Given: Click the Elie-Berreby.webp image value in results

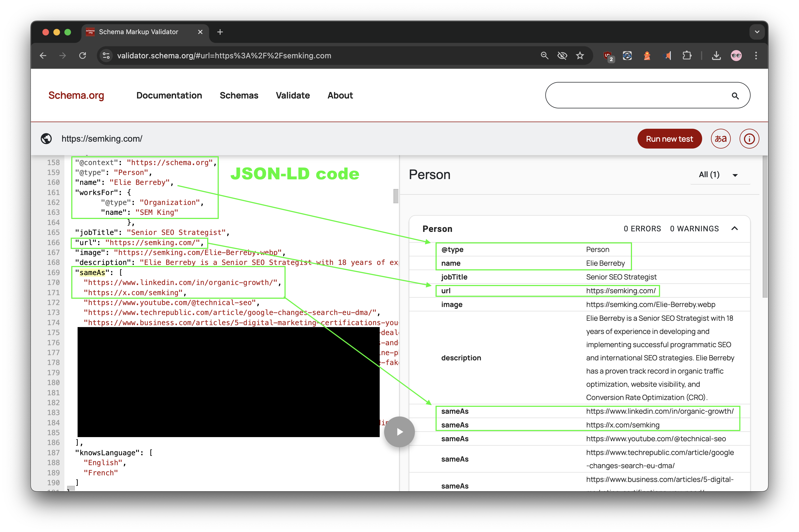Looking at the screenshot, I should tap(650, 304).
